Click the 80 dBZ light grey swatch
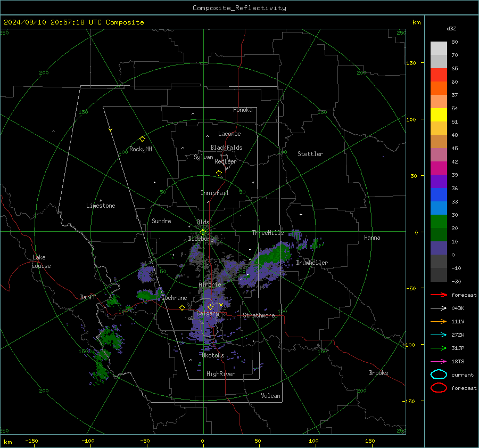 pyautogui.click(x=439, y=48)
